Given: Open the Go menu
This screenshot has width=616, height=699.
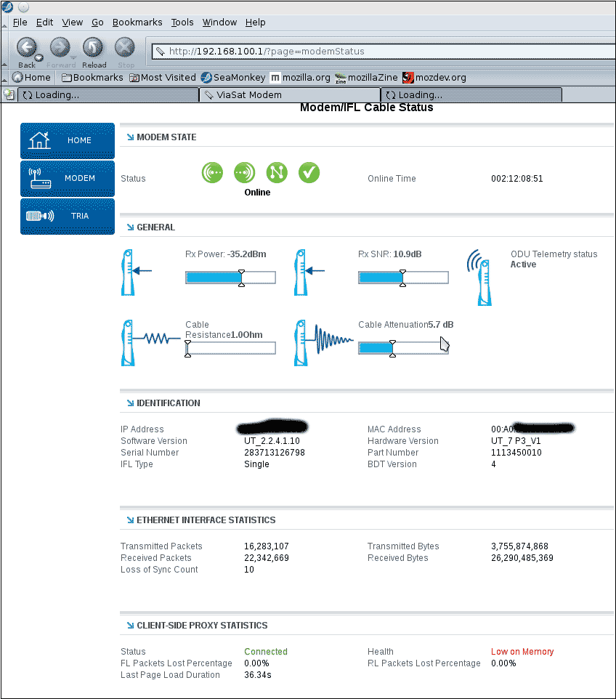Looking at the screenshot, I should 97,23.
